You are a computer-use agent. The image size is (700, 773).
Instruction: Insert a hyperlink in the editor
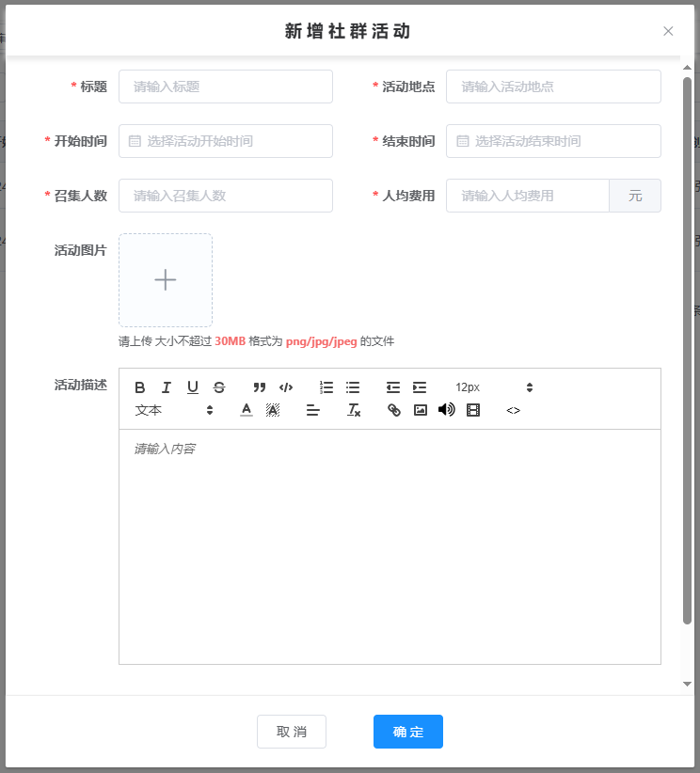pos(394,410)
